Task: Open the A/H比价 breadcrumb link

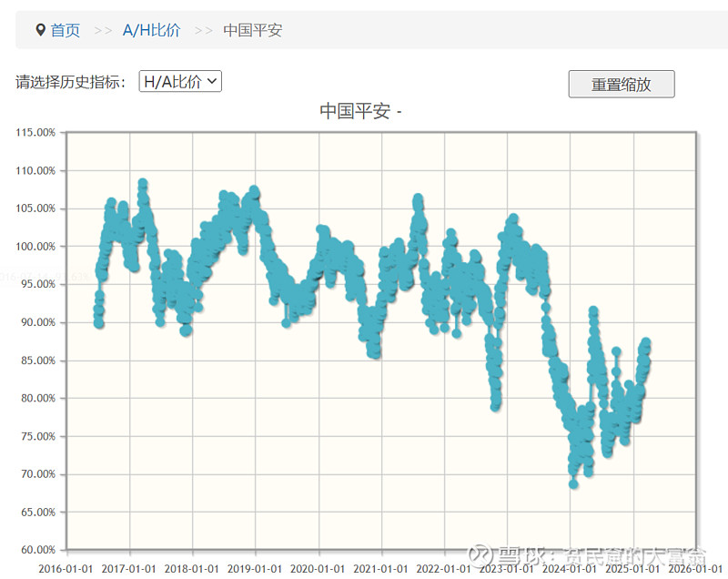Action: tap(151, 30)
